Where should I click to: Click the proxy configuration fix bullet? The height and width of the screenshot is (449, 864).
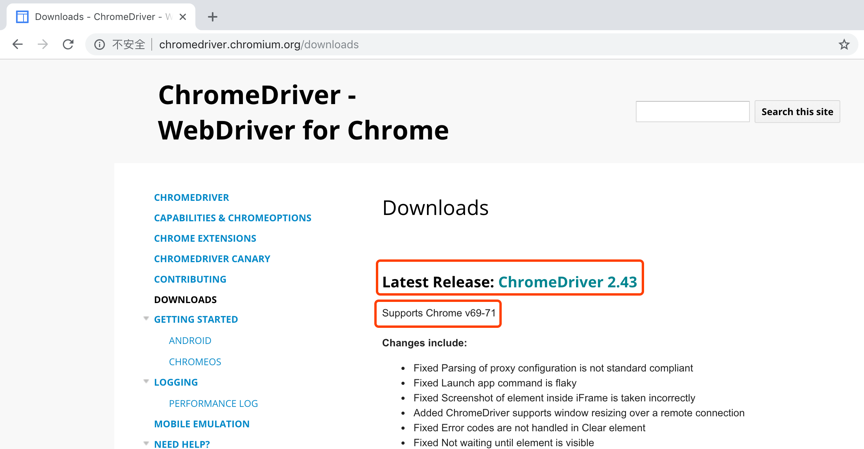(x=553, y=368)
